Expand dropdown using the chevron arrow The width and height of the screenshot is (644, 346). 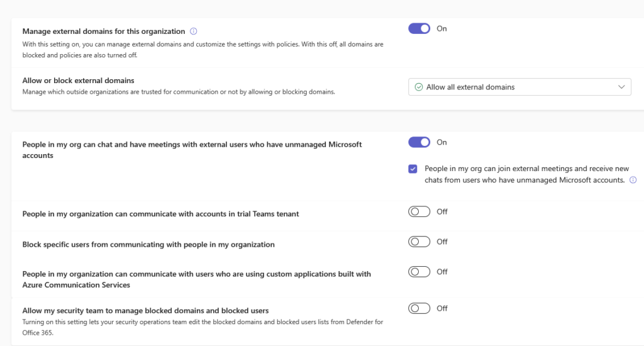[621, 87]
